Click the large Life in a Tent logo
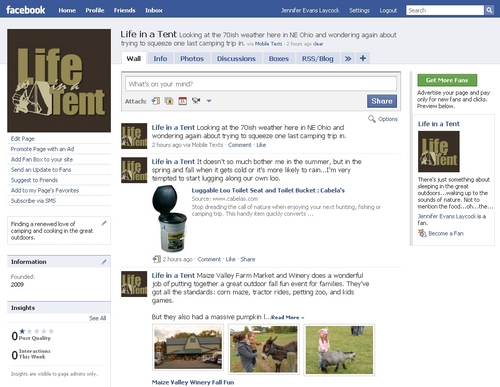This screenshot has height=387, width=500. [59, 81]
